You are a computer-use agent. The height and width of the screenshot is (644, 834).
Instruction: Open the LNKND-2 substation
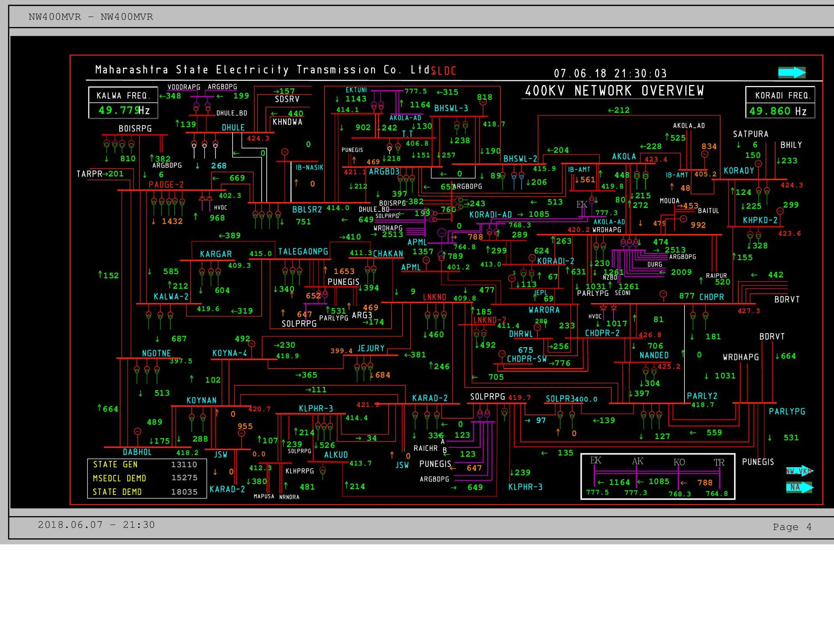(489, 320)
